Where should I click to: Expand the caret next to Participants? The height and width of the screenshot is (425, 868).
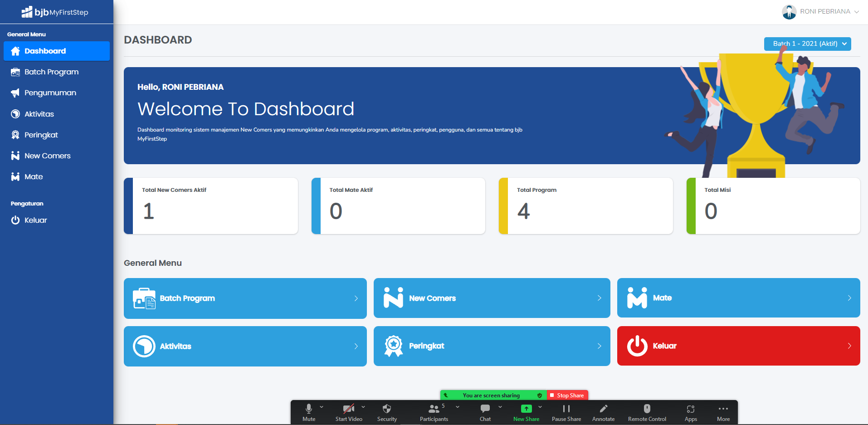[458, 407]
